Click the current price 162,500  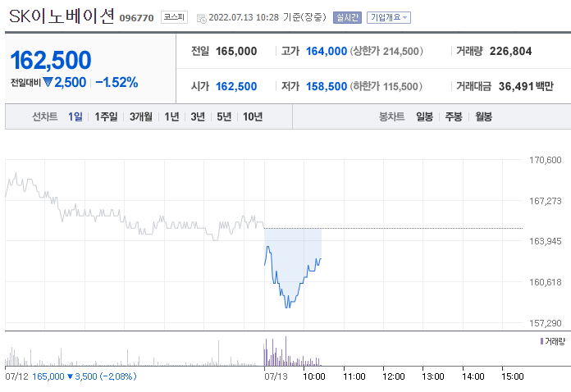(51, 60)
